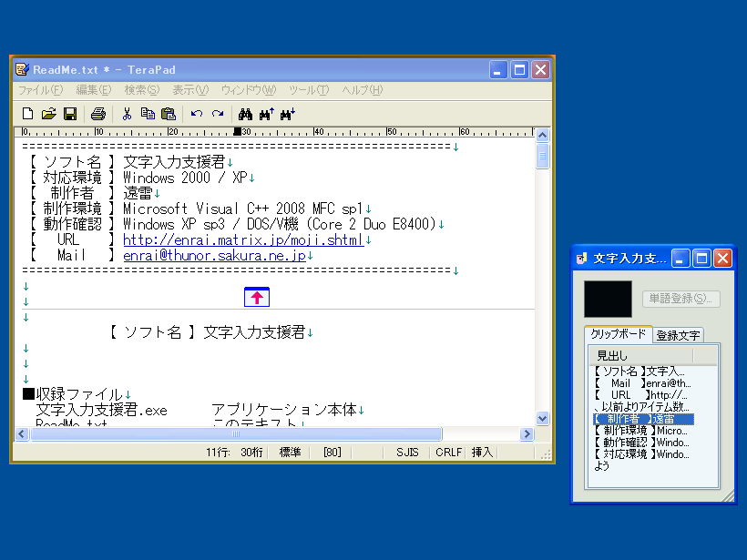Select the 【ソフト名】文字入... clipboard item

point(640,372)
